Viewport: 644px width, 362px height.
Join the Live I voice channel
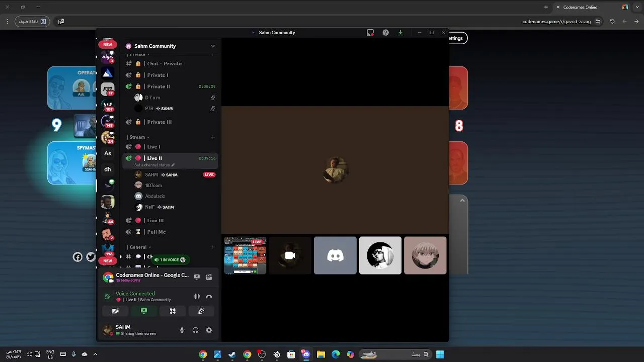[x=171, y=147]
